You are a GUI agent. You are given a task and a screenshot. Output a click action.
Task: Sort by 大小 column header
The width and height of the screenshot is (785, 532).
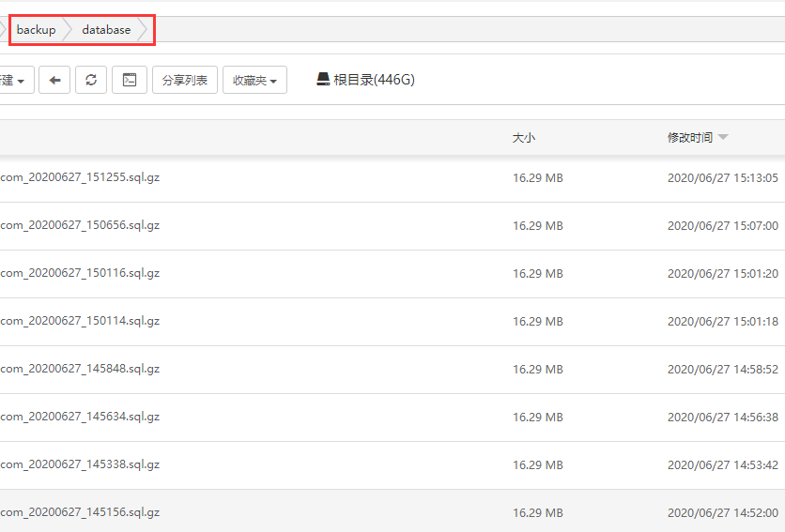pos(524,138)
